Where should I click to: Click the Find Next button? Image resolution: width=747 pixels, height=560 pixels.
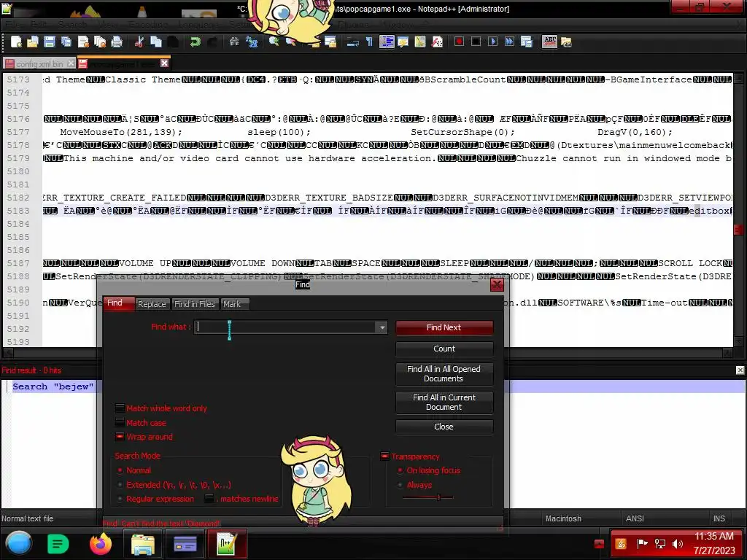[x=444, y=327]
